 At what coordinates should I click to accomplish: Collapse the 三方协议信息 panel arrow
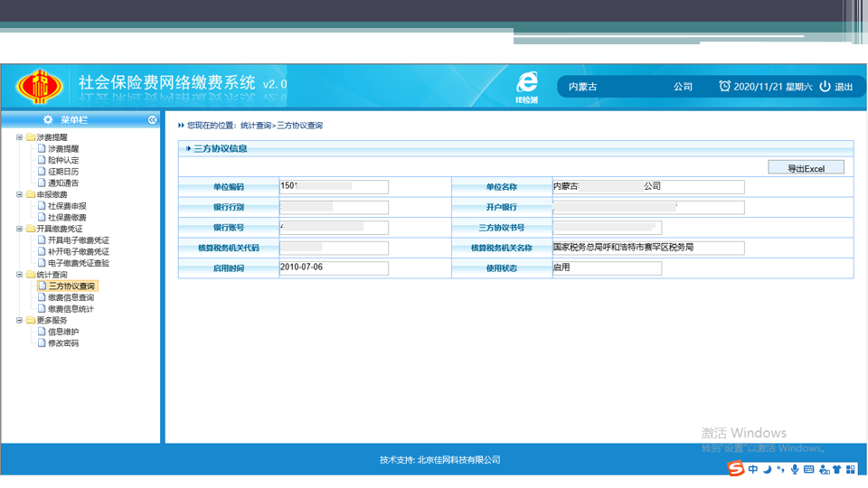point(188,148)
